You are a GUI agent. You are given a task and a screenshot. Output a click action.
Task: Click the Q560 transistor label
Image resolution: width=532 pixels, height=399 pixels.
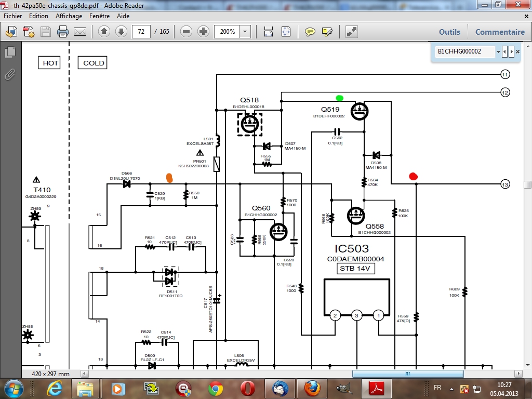(261, 208)
